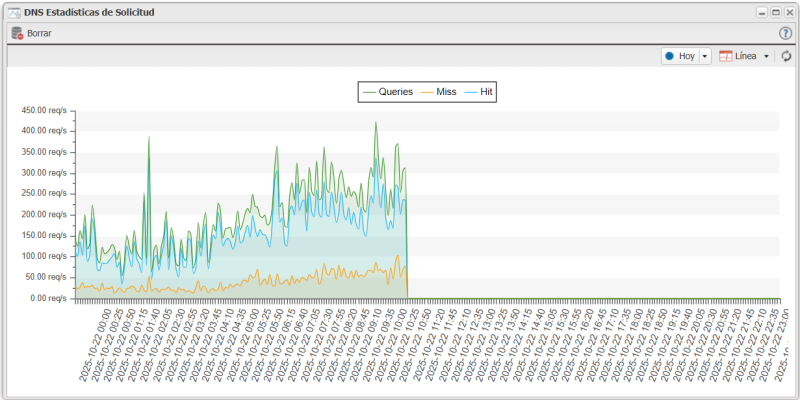
Task: Close the DNS statistics window
Action: tap(788, 11)
